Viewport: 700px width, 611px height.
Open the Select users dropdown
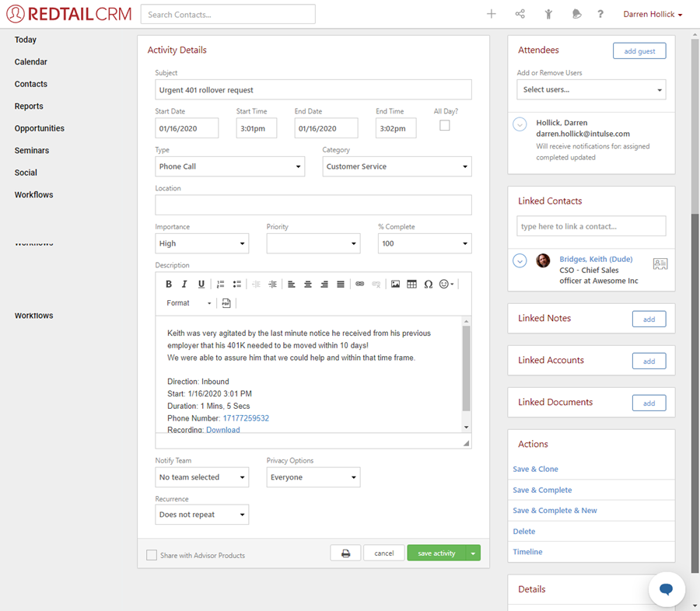[x=591, y=89]
